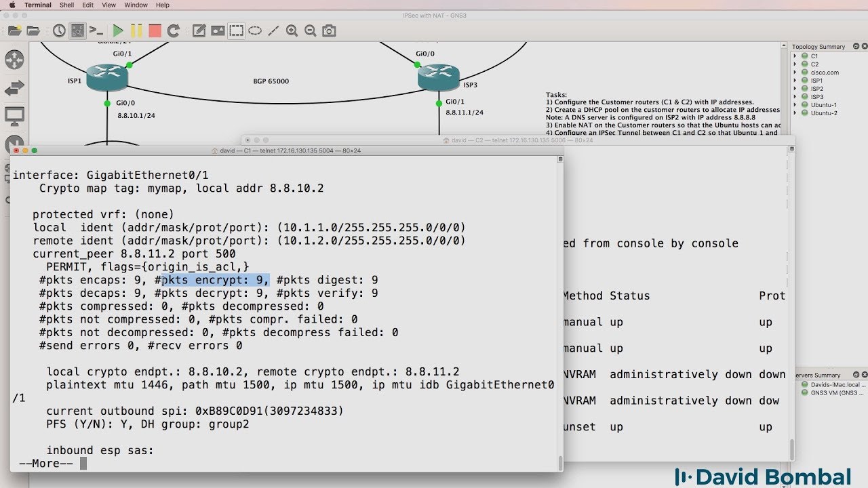This screenshot has width=868, height=488.
Task: Click the New blank project toolbar icon
Action: click(15, 30)
